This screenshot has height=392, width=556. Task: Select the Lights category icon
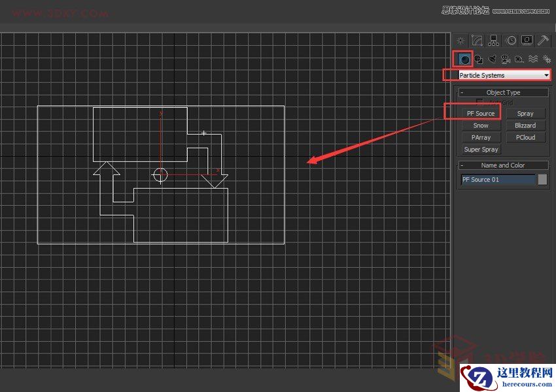(x=492, y=59)
